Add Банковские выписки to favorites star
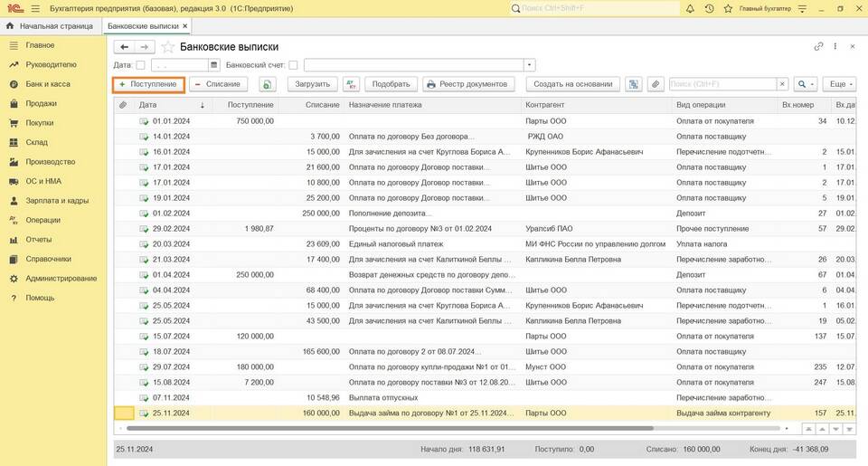Screen dimensions: 868x466 168,47
